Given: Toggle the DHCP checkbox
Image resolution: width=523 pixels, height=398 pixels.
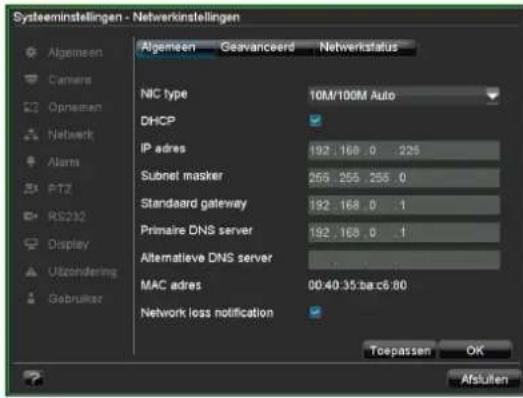Looking at the screenshot, I should click(x=315, y=120).
